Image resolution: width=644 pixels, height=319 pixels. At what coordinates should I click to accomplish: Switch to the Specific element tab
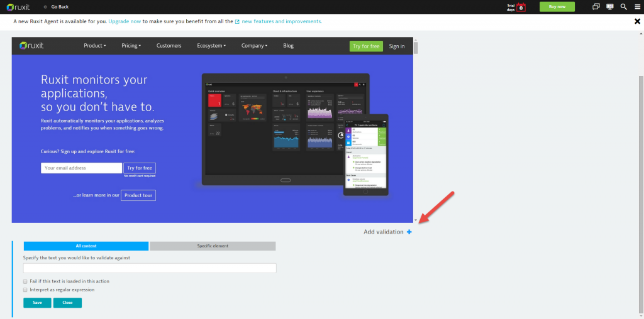coord(213,246)
